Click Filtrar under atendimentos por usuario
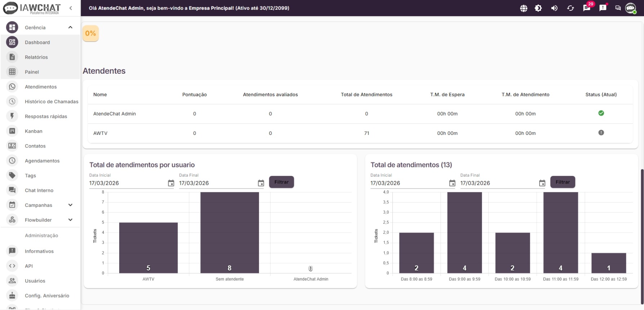The width and height of the screenshot is (644, 310). coord(281,182)
